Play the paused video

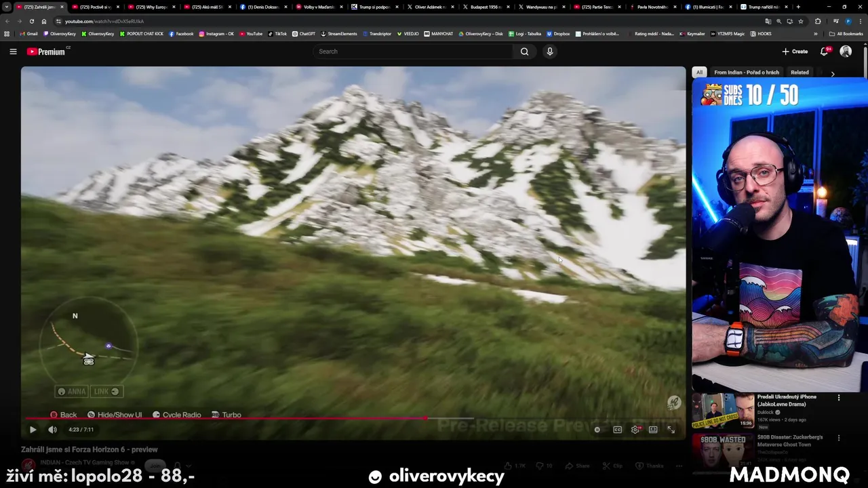[33, 429]
